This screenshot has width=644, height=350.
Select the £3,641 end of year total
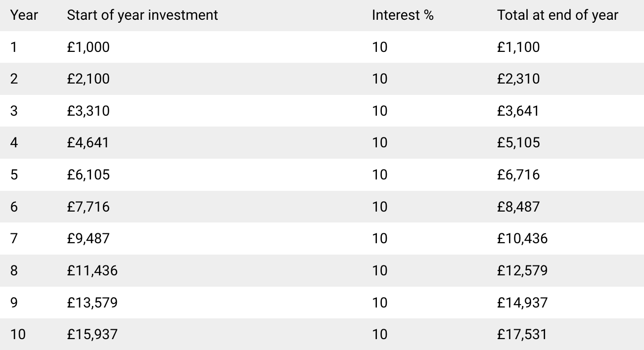pos(518,111)
